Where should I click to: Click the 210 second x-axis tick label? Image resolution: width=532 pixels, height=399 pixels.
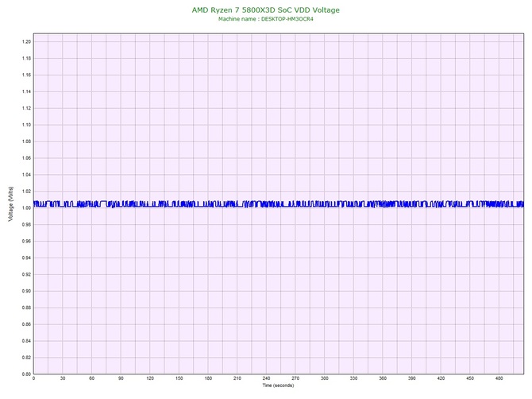coord(237,378)
